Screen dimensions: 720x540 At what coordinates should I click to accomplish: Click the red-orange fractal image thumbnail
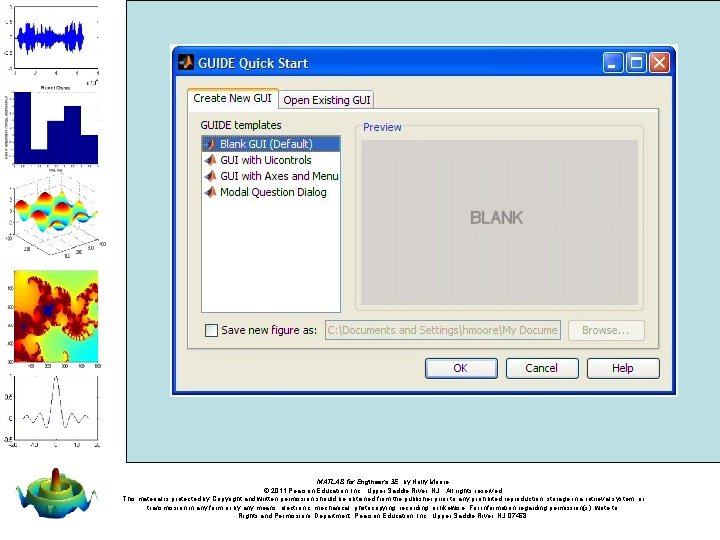(54, 318)
